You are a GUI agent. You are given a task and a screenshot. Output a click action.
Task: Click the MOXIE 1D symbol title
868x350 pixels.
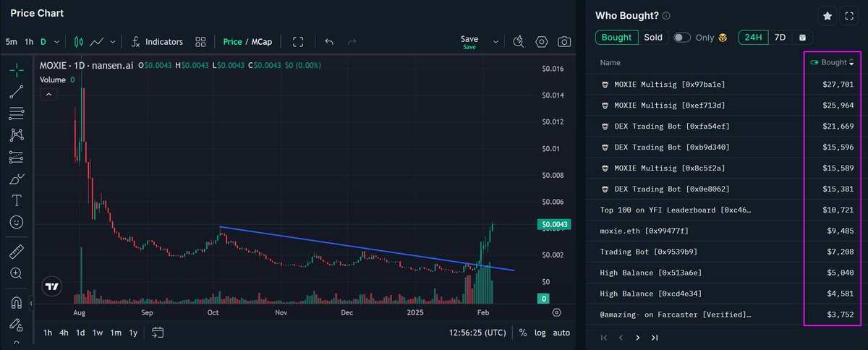[85, 65]
